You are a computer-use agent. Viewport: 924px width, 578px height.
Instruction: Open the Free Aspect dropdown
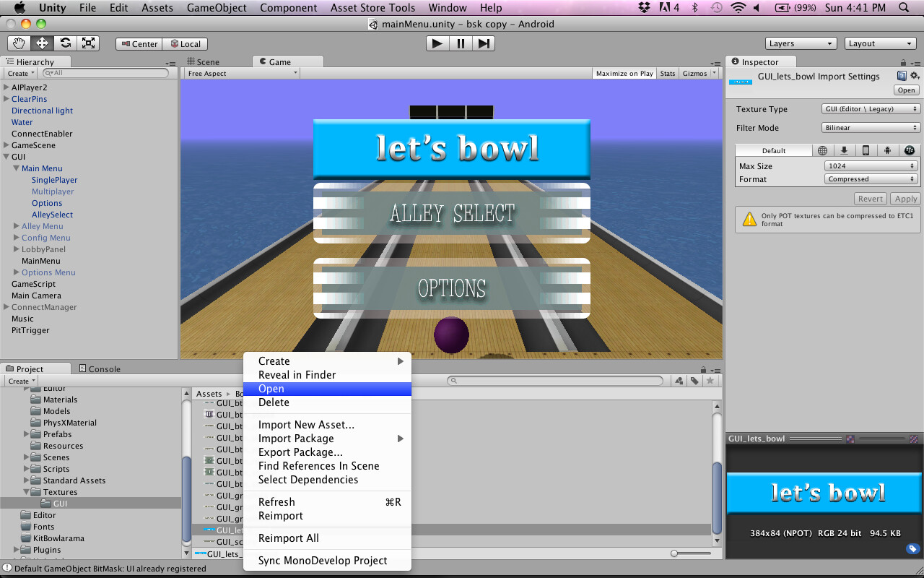tap(242, 72)
